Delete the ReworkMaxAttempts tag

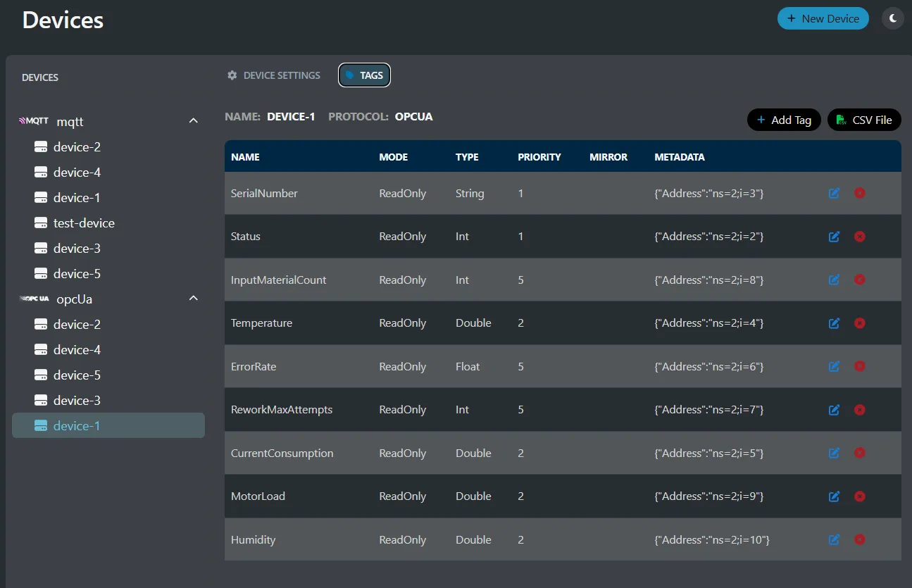[x=860, y=410]
